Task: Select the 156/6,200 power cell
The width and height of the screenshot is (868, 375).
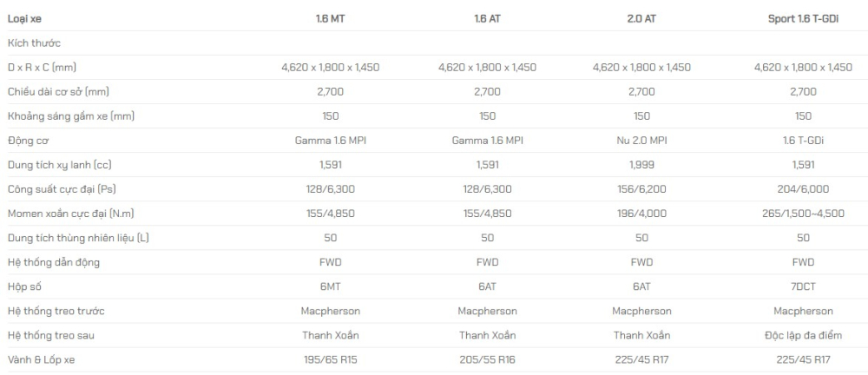Action: pyautogui.click(x=641, y=189)
